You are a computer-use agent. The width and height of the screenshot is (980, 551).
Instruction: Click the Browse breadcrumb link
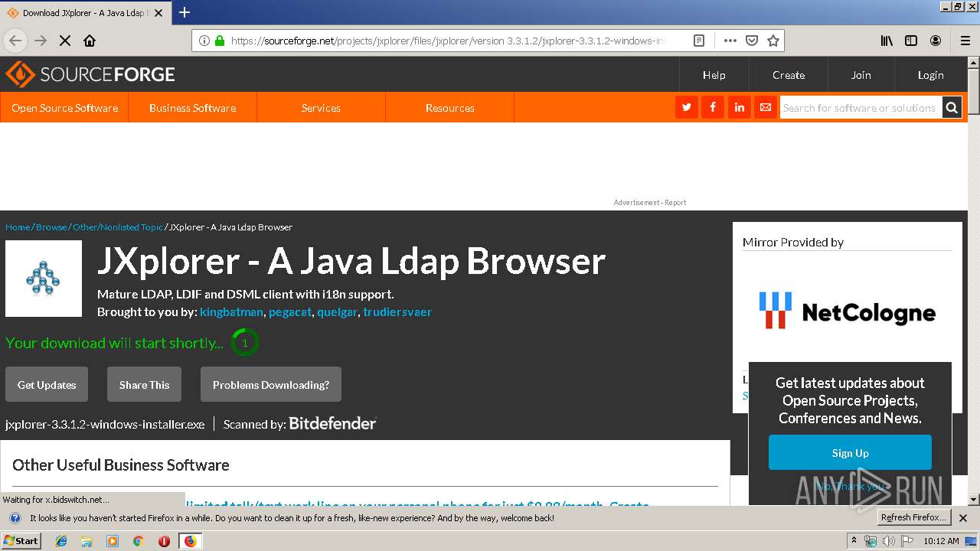pyautogui.click(x=51, y=227)
